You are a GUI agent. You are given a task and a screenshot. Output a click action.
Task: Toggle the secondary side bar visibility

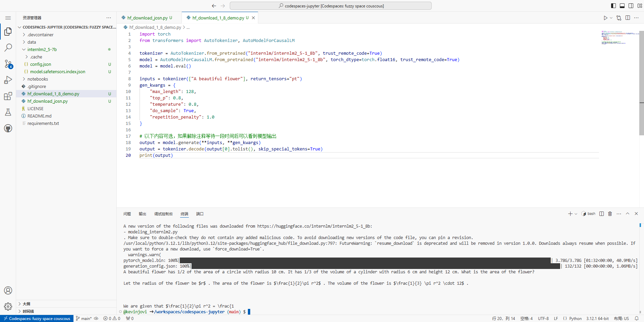pyautogui.click(x=631, y=6)
